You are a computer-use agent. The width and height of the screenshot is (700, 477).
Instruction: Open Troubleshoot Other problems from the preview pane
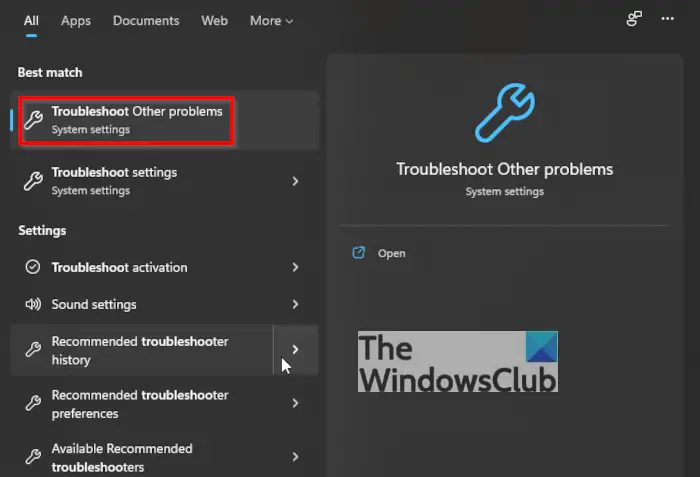tap(392, 253)
